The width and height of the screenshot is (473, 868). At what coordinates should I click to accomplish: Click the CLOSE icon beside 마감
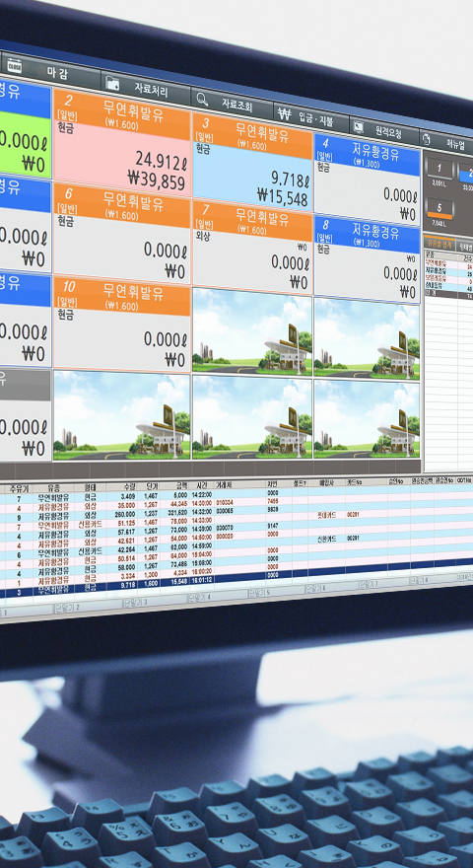pos(13,66)
